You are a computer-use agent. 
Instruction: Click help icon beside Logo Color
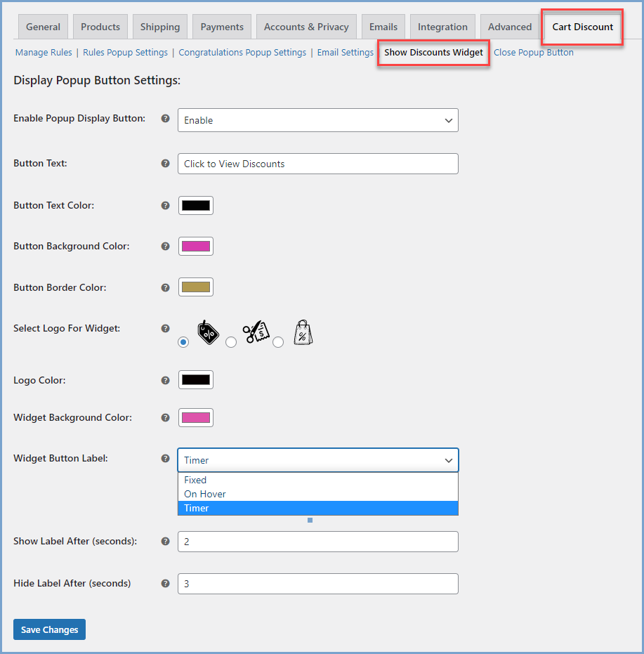tap(166, 380)
